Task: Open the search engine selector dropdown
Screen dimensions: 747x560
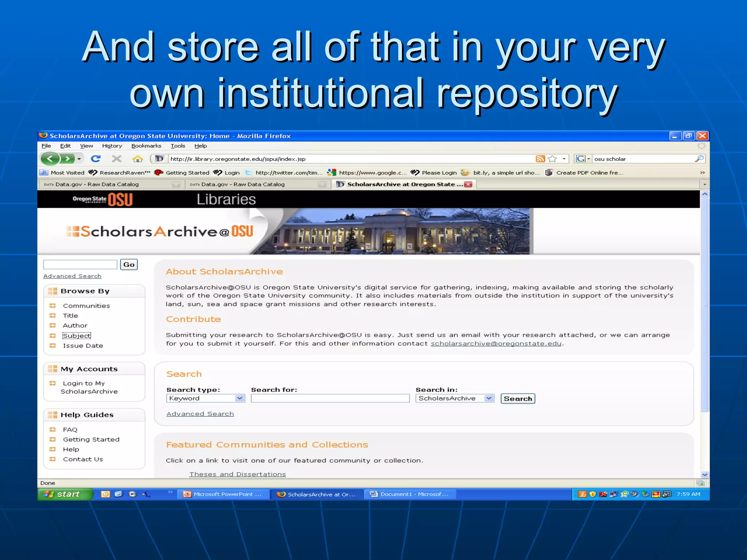Action: click(583, 159)
